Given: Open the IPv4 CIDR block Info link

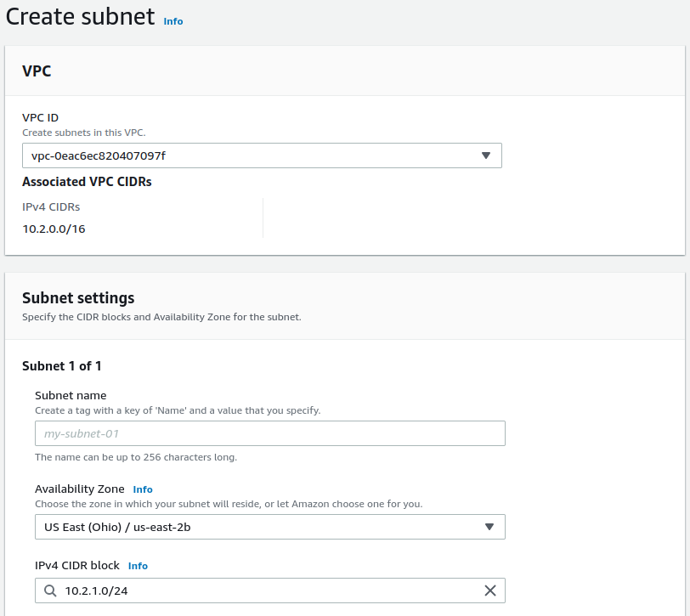Looking at the screenshot, I should 138,566.
